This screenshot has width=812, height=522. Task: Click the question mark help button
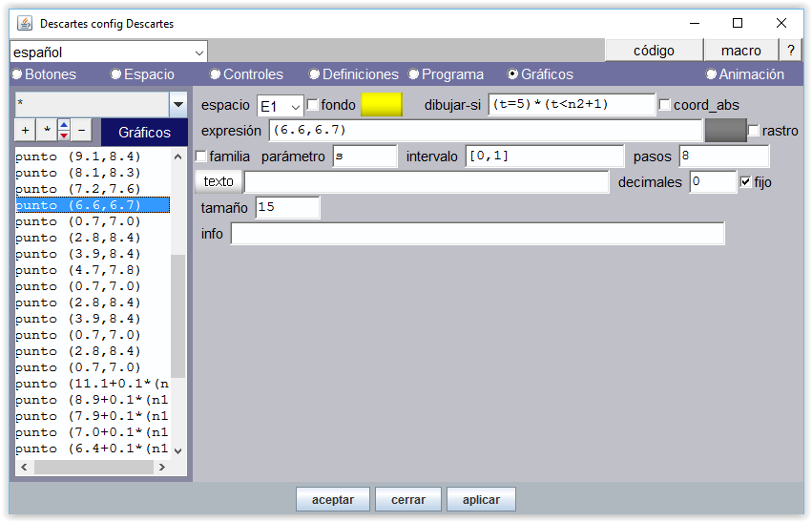pyautogui.click(x=790, y=51)
